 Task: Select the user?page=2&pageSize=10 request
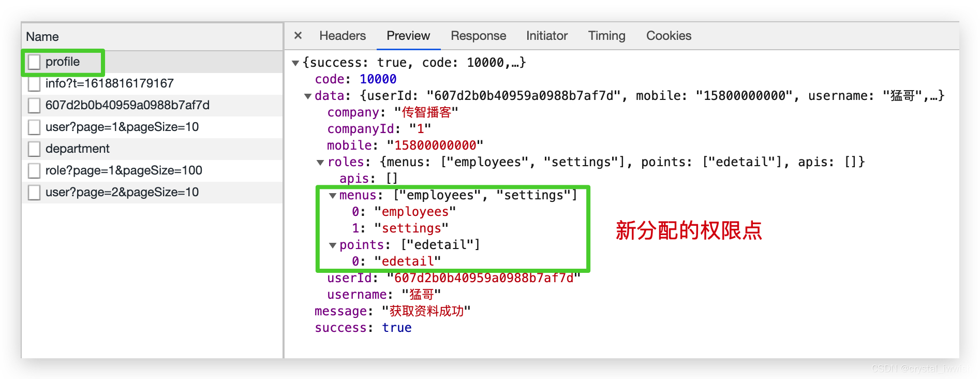[152, 192]
